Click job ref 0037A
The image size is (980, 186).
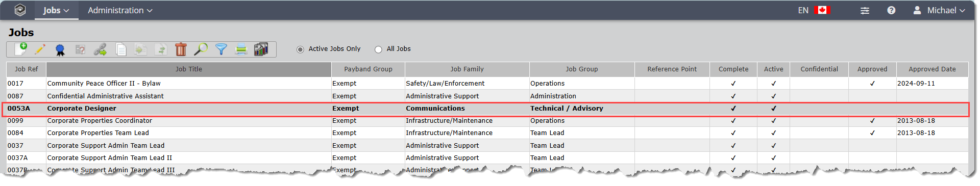pos(18,158)
